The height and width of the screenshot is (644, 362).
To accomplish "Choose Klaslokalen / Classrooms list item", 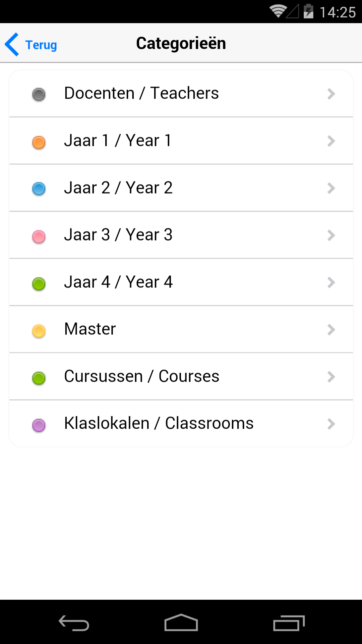I will pos(181,423).
